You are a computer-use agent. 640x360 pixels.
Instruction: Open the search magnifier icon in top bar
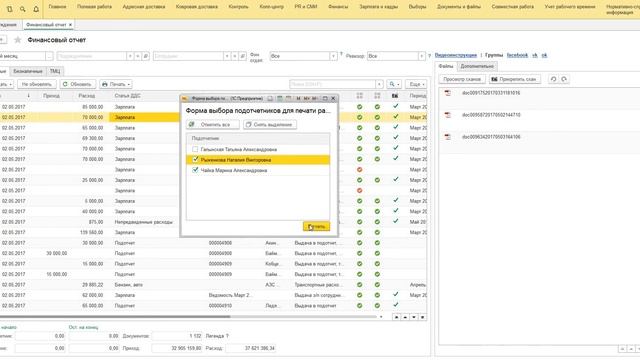click(23, 9)
